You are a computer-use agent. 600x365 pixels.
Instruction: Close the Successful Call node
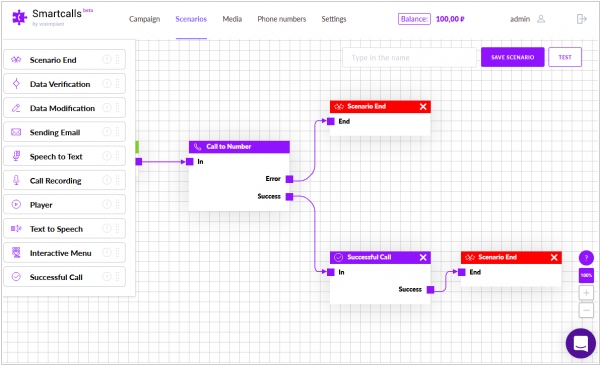coord(423,257)
